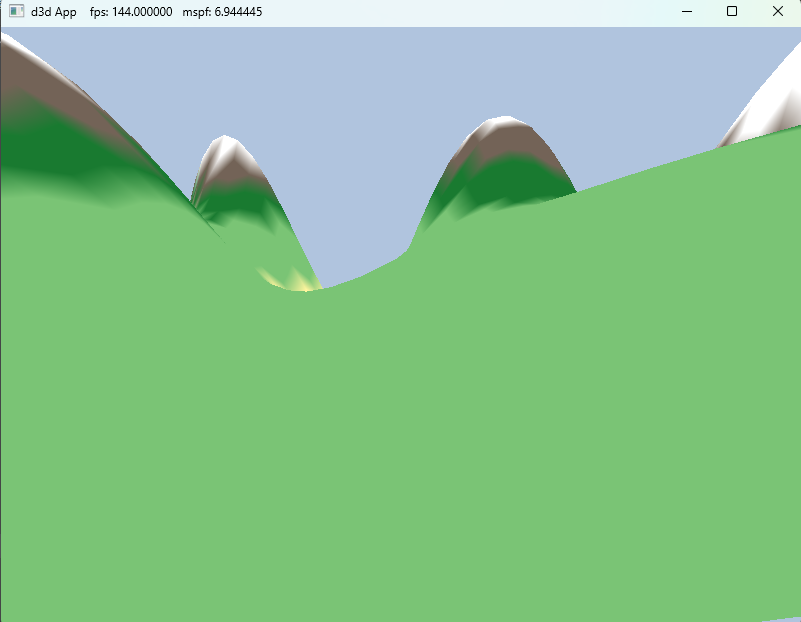
Task: Minimize the d3d App window
Action: click(x=687, y=11)
